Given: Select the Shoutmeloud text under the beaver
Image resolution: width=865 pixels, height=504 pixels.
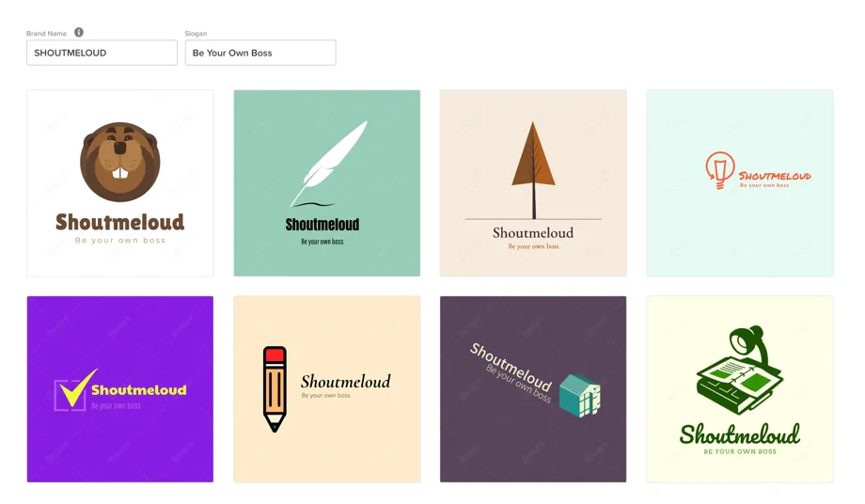Looking at the screenshot, I should pos(120,223).
